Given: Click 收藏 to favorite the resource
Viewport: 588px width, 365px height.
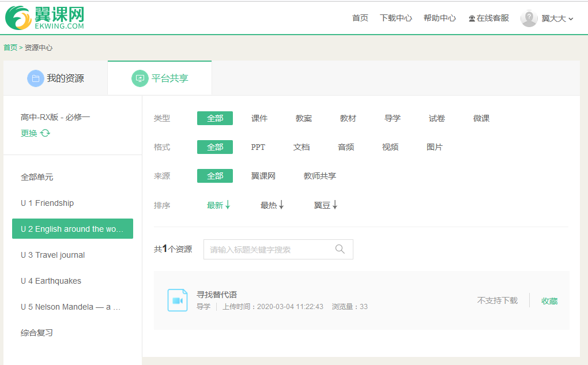Looking at the screenshot, I should (549, 301).
